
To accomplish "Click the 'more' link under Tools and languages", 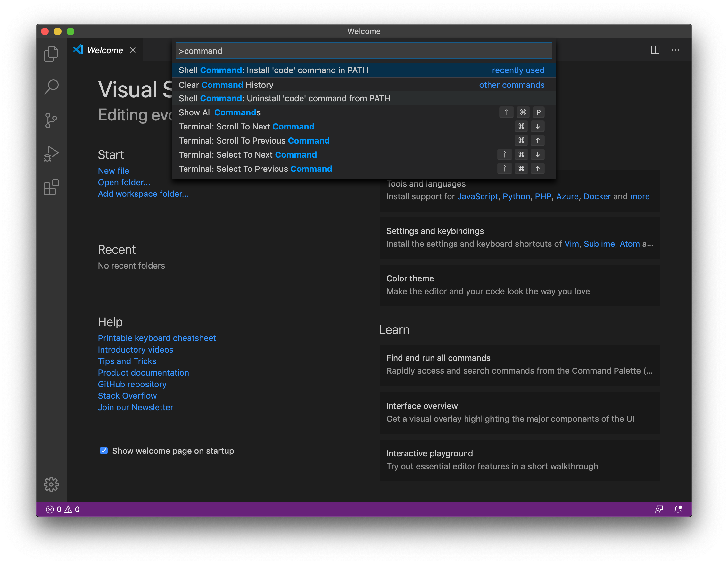I will click(640, 196).
